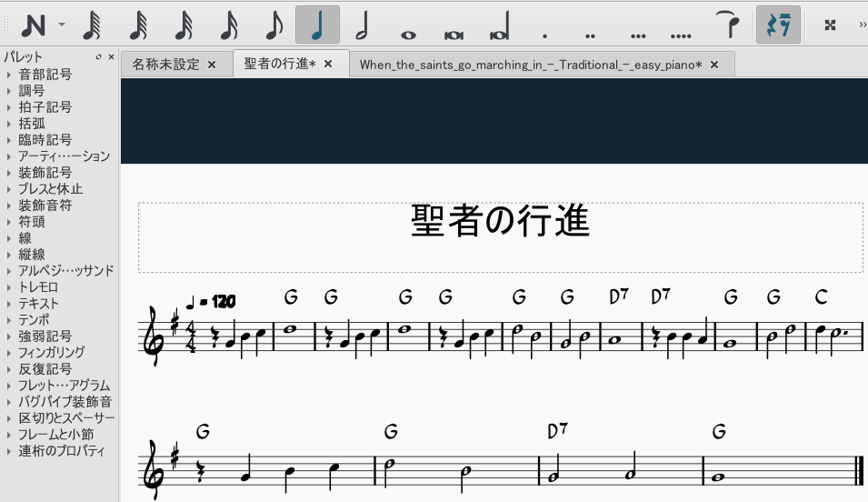
Task: Toggle the double sharp accidental
Action: point(830,25)
